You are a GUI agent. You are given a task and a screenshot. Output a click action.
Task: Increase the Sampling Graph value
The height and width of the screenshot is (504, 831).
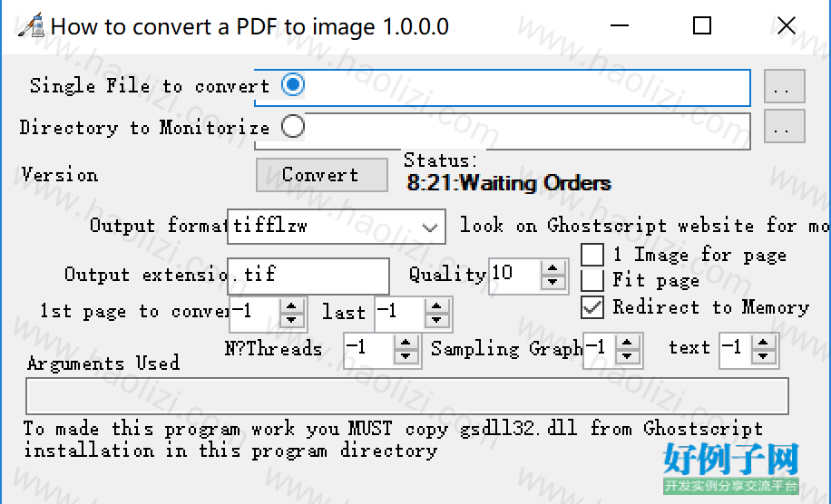coord(628,343)
